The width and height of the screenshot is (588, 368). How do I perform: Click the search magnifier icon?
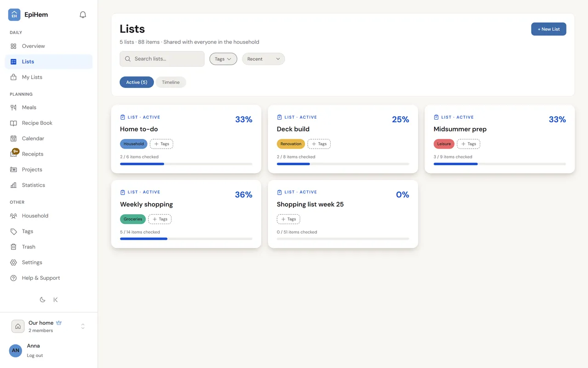coord(128,59)
